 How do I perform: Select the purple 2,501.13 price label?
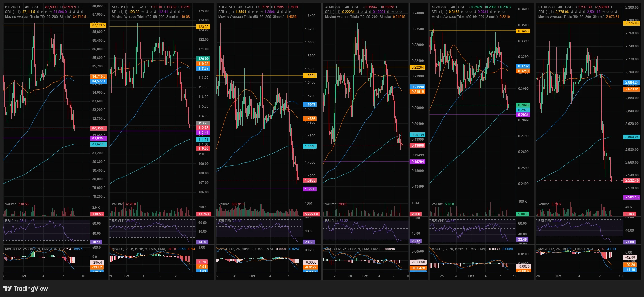pyautogui.click(x=632, y=197)
